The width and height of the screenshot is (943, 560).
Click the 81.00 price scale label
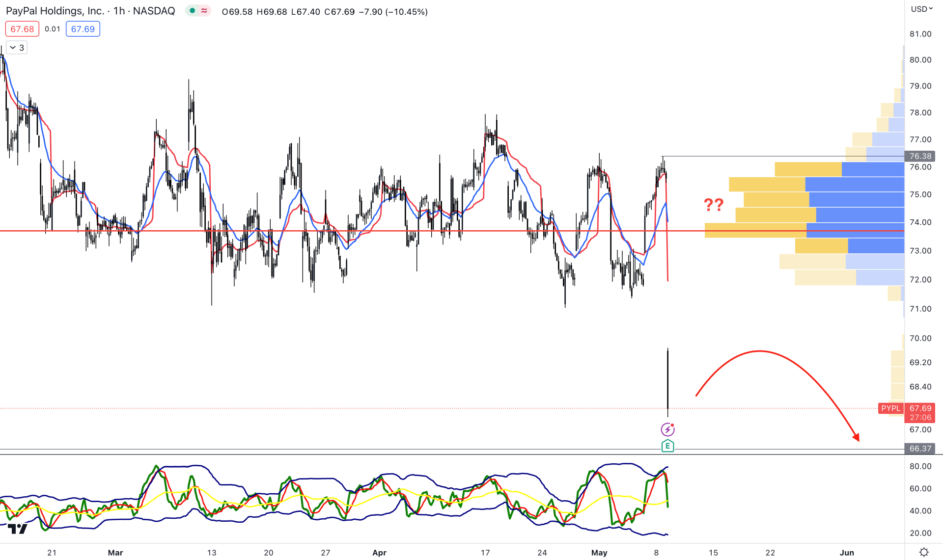[920, 34]
